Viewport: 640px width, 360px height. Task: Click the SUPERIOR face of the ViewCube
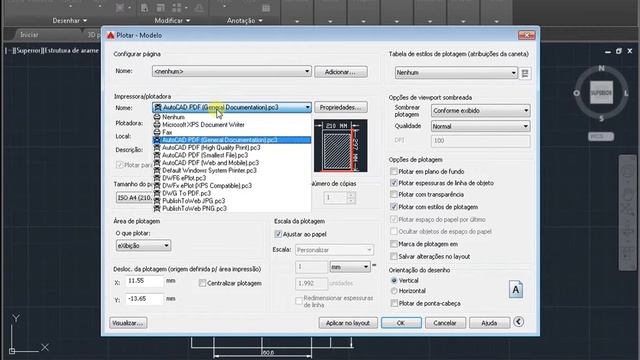[x=601, y=93]
